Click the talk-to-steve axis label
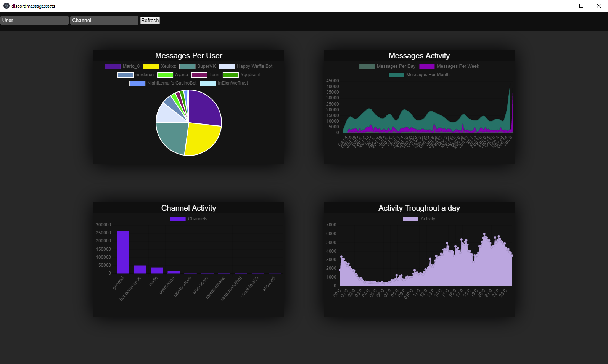Image resolution: width=608 pixels, height=364 pixels. [x=182, y=287]
